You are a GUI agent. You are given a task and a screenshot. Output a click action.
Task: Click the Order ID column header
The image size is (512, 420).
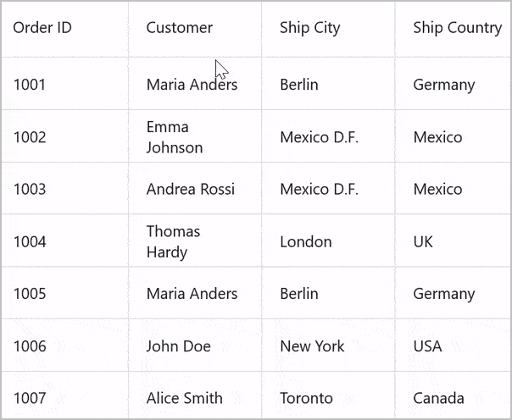click(x=65, y=29)
